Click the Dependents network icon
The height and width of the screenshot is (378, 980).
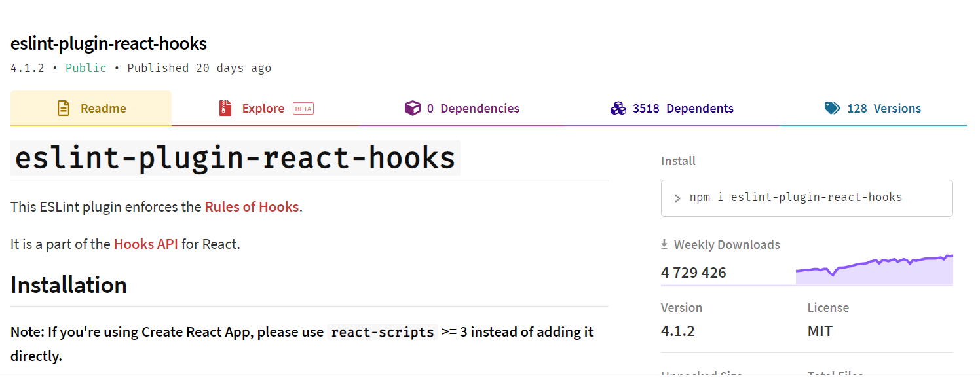(618, 107)
